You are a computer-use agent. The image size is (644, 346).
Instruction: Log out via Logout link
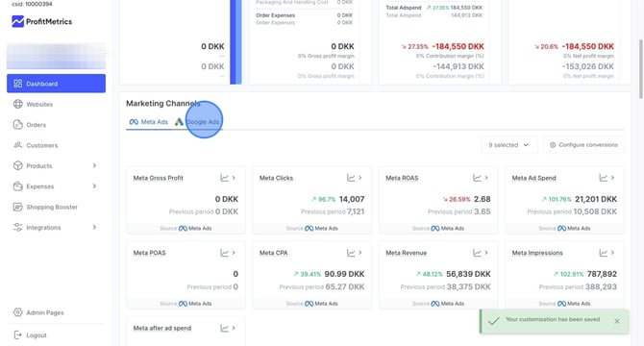(x=37, y=335)
